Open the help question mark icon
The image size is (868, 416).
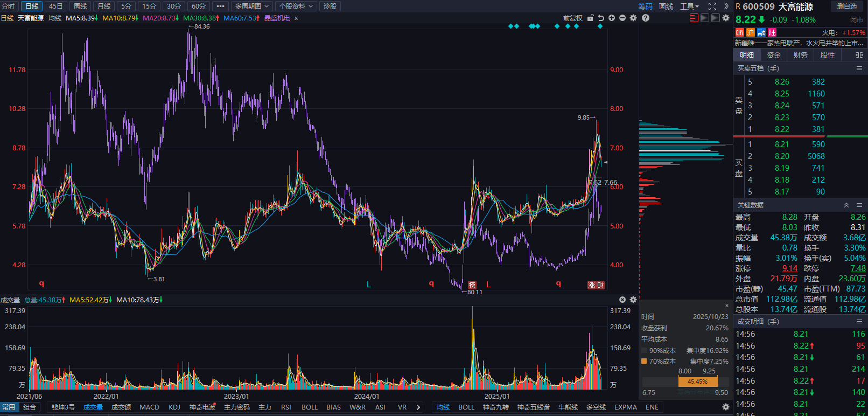[646, 18]
